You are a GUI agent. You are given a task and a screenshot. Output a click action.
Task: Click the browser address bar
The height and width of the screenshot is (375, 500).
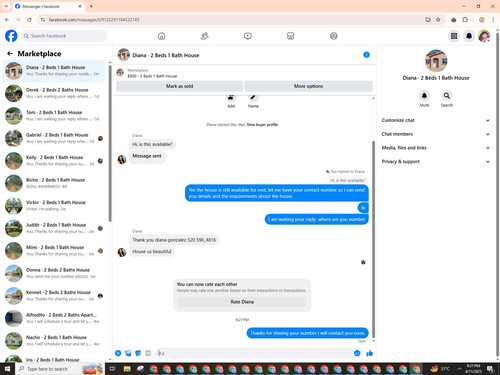233,20
